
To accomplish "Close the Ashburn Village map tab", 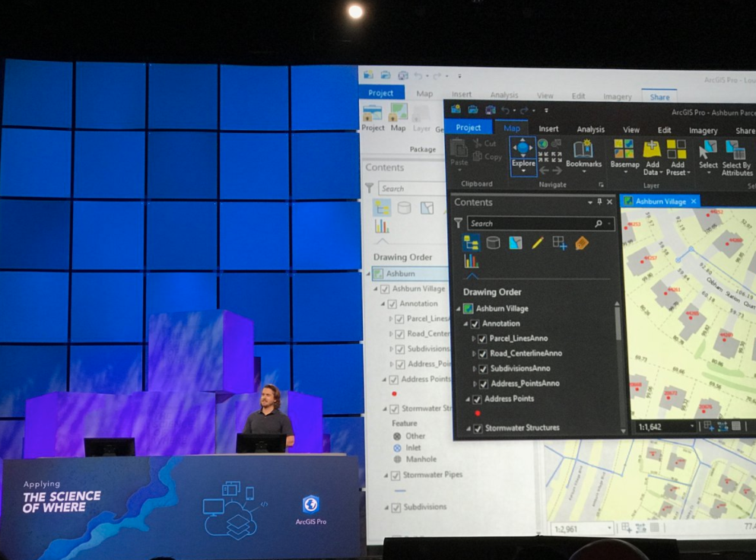I will (x=694, y=201).
